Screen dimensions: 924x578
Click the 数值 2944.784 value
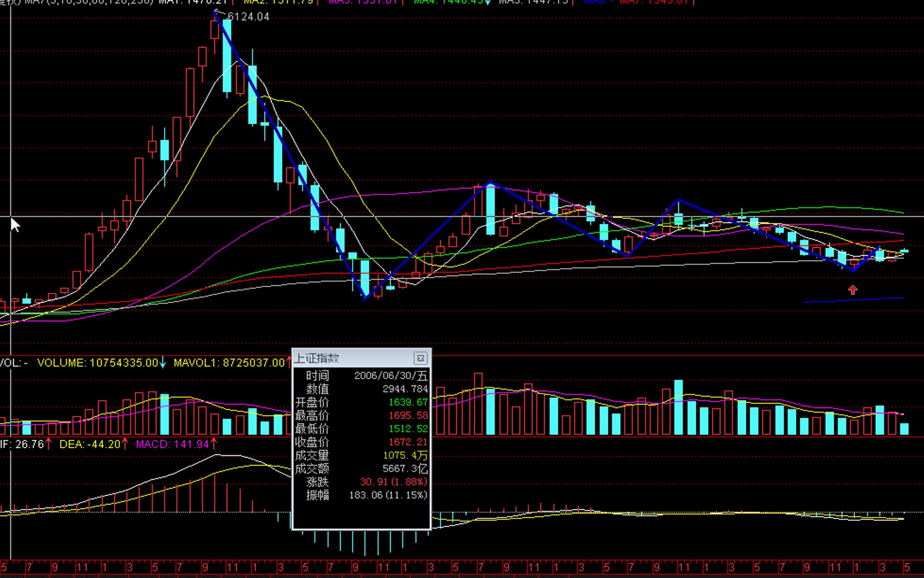tap(405, 389)
